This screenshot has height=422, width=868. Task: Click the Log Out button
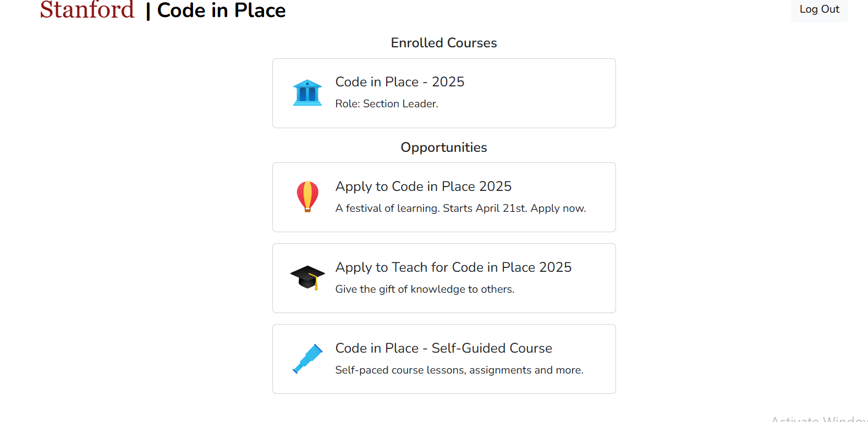coord(819,9)
